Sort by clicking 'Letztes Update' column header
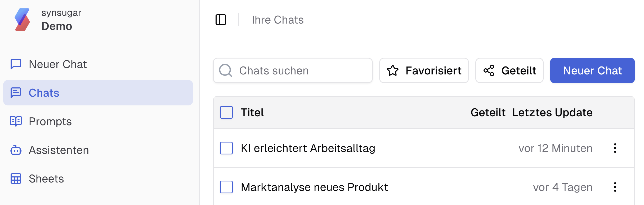The height and width of the screenshot is (205, 644). (552, 112)
